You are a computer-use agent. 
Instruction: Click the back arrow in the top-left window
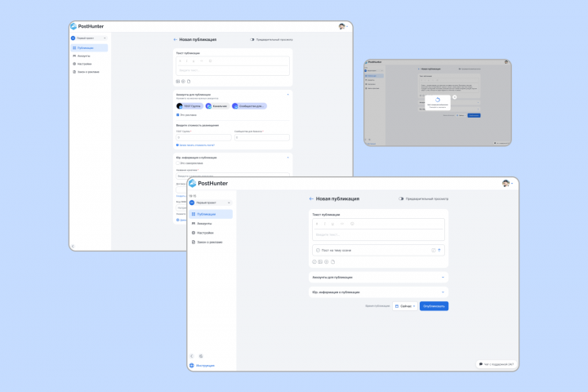tap(175, 39)
